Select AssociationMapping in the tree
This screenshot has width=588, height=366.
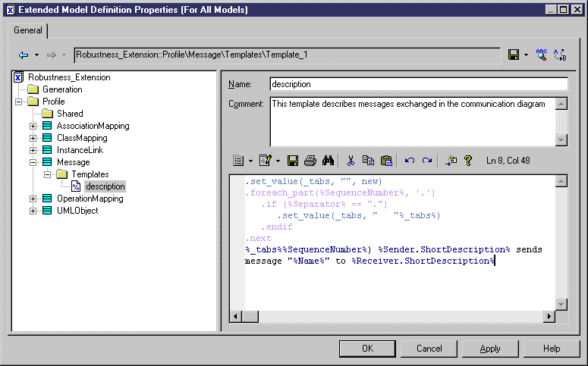(x=93, y=126)
